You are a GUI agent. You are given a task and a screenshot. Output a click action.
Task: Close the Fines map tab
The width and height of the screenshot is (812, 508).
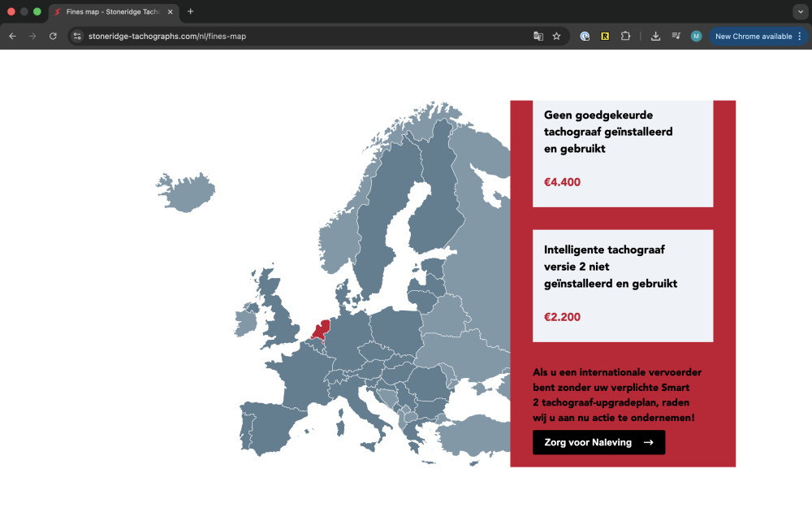coord(170,11)
